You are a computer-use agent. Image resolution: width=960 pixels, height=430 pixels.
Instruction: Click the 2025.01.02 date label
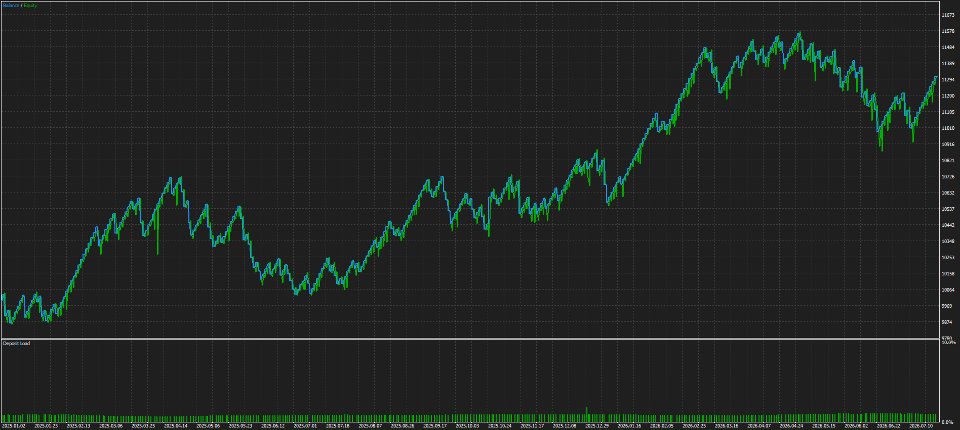(x=12, y=424)
